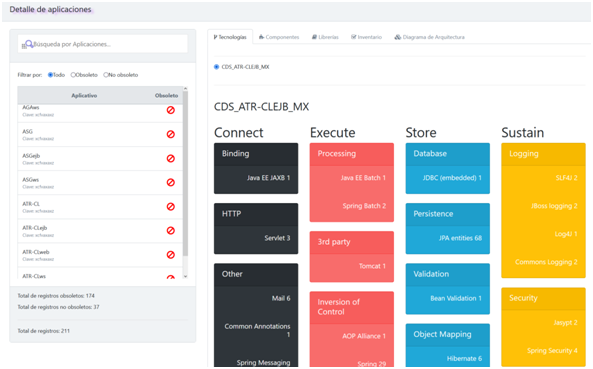This screenshot has height=369, width=593.
Task: Click the obsolete icon for ATR-CLweb
Action: (x=171, y=255)
